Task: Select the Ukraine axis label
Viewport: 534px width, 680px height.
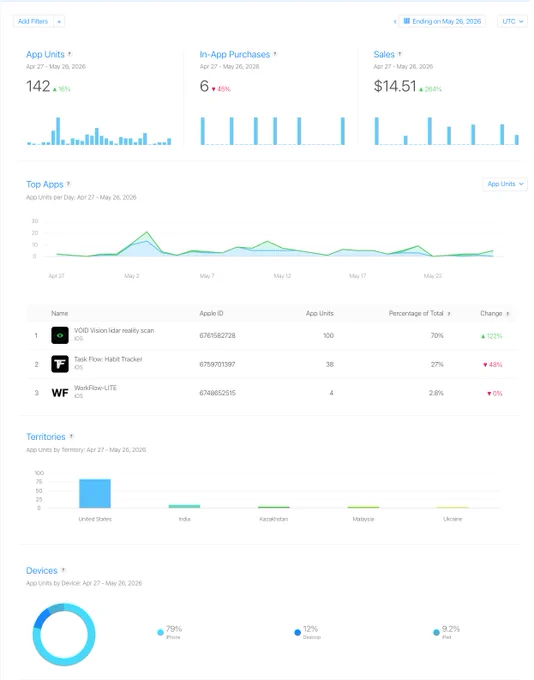Action: tap(452, 519)
